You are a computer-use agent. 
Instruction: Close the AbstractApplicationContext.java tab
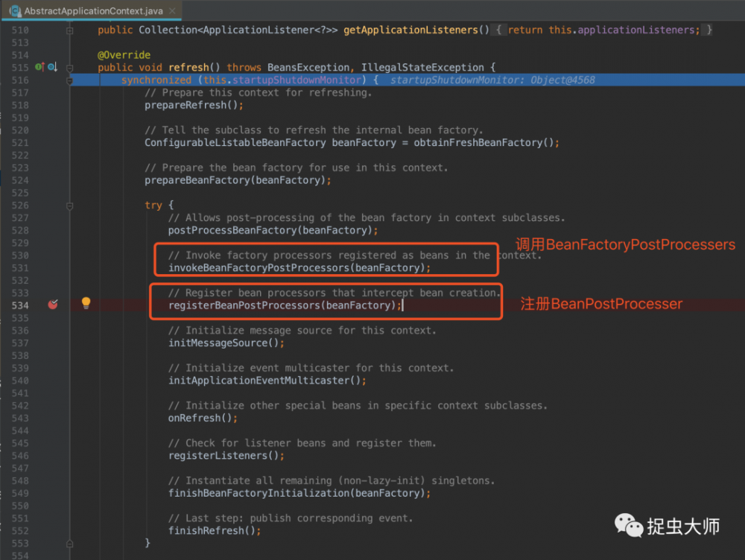pyautogui.click(x=172, y=10)
